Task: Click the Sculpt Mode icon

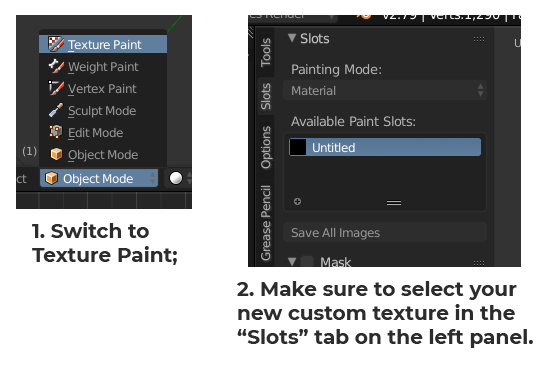Action: point(56,110)
